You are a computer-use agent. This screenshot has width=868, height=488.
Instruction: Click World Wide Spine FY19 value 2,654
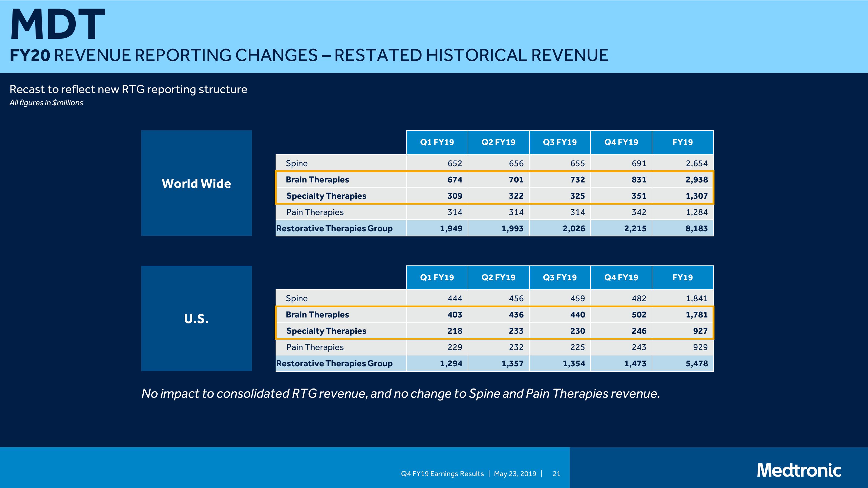pos(697,163)
